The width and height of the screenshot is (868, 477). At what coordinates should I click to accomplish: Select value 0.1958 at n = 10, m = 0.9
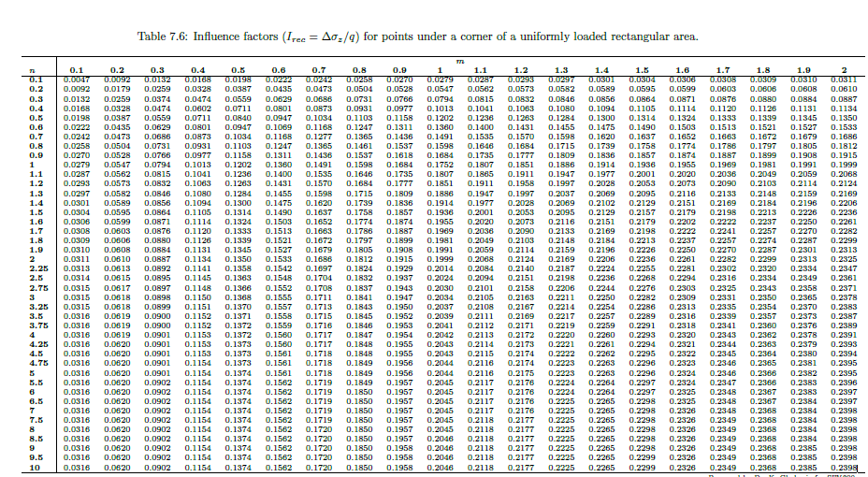[399, 468]
